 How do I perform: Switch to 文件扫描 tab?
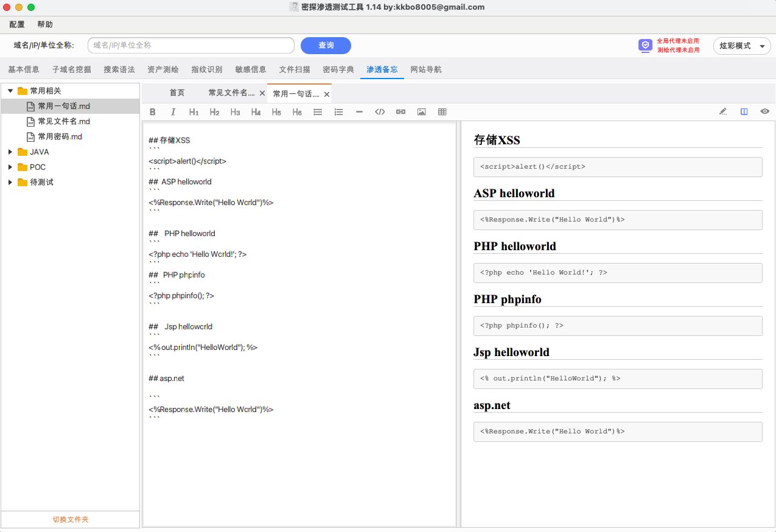pos(295,69)
